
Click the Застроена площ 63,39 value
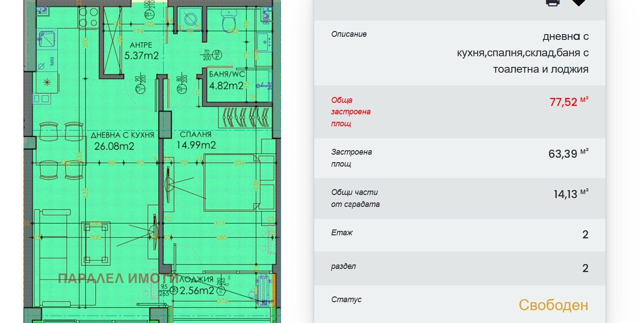pyautogui.click(x=562, y=154)
